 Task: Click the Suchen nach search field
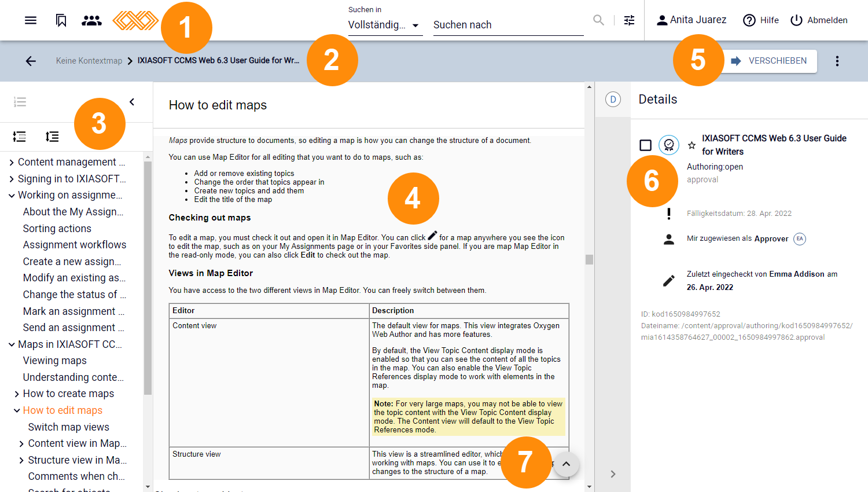[508, 25]
